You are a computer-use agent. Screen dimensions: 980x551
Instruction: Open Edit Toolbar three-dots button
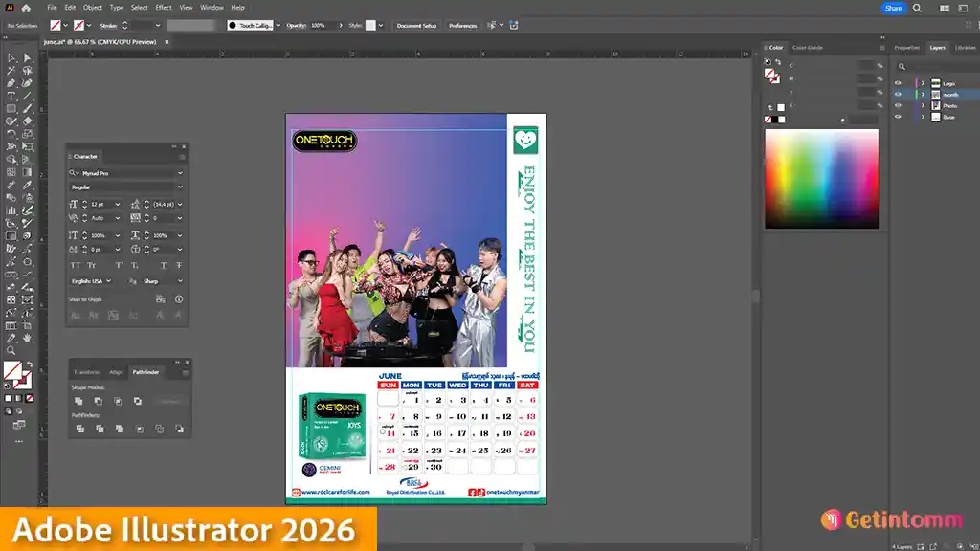click(x=19, y=441)
